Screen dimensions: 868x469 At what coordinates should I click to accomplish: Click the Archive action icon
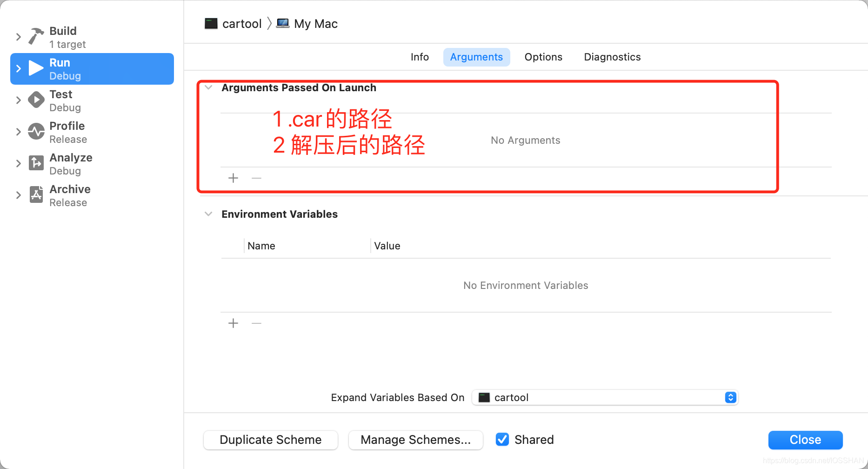(x=35, y=194)
